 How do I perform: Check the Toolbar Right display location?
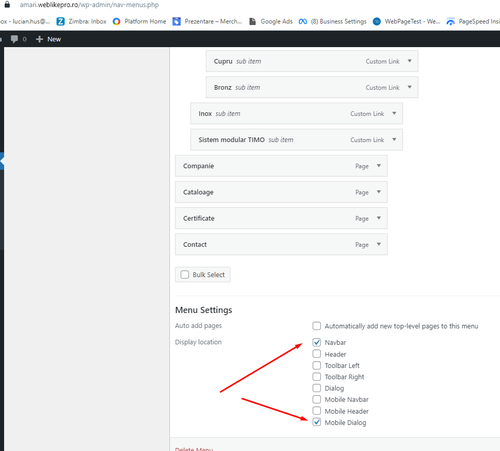point(317,377)
